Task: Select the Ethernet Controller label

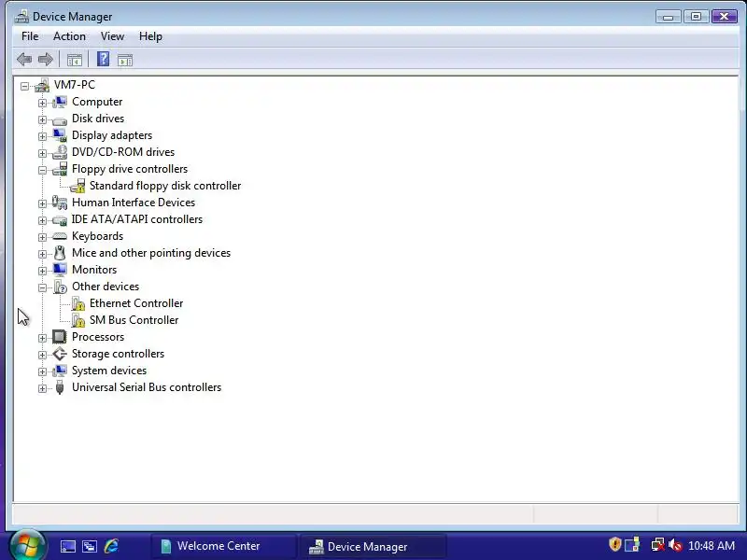Action: pyautogui.click(x=136, y=303)
